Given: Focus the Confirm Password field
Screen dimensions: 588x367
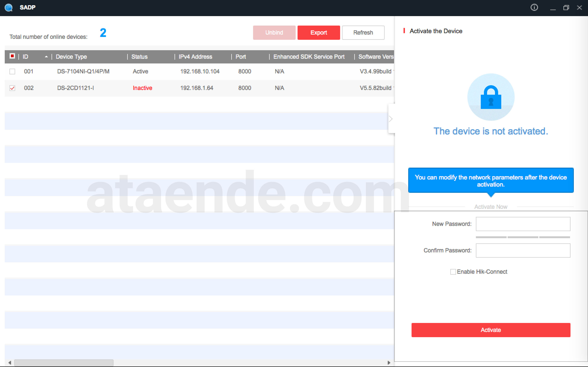Looking at the screenshot, I should [523, 250].
